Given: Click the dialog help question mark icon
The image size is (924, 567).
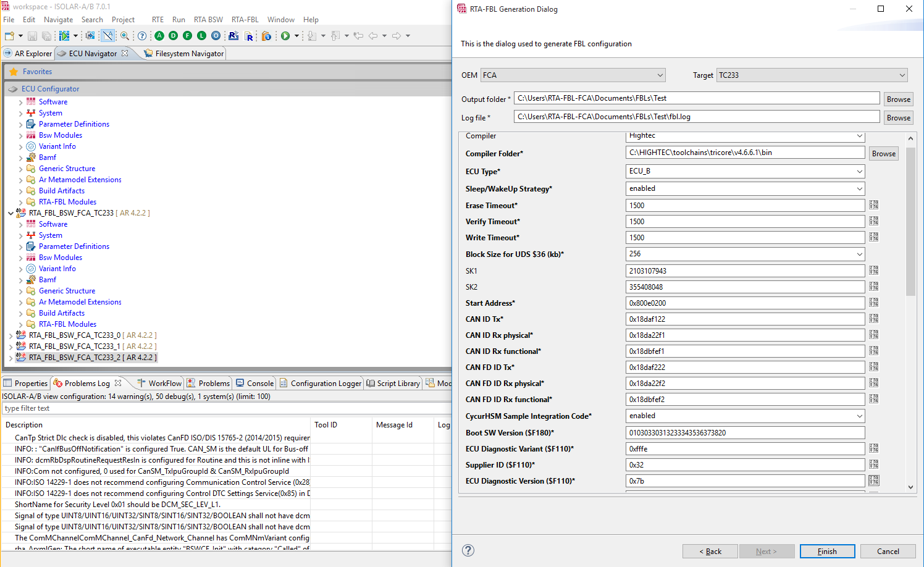Looking at the screenshot, I should (x=468, y=550).
